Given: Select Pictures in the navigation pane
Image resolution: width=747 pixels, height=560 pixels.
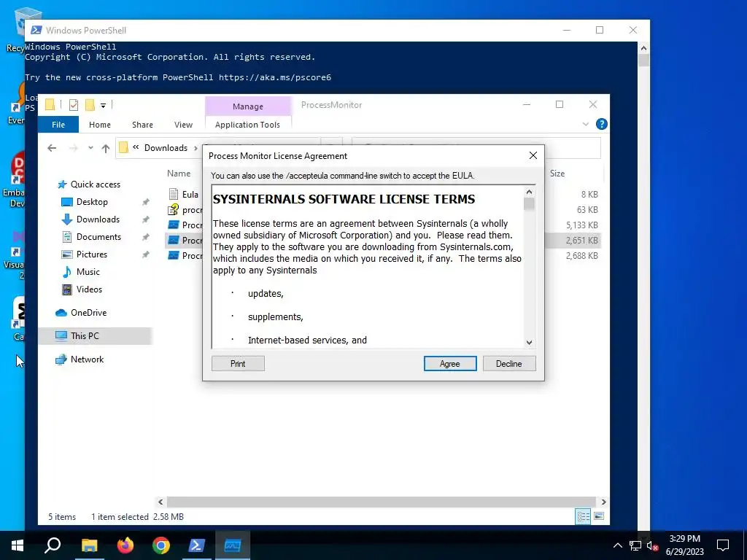Looking at the screenshot, I should [x=91, y=254].
